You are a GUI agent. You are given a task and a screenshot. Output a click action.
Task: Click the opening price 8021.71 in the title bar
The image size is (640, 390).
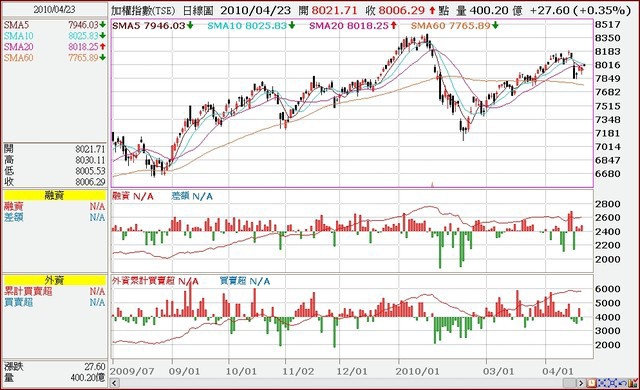pyautogui.click(x=334, y=11)
